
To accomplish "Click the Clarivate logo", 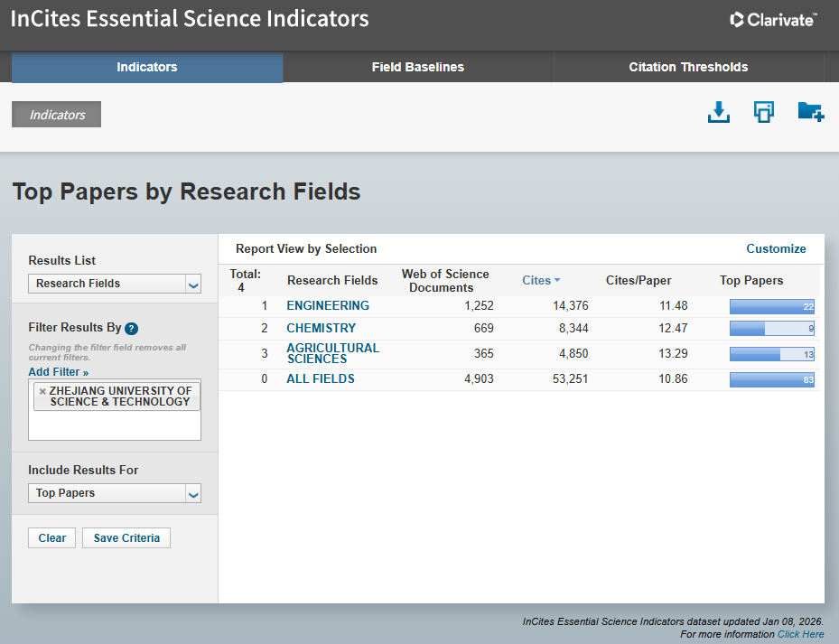I will click(773, 19).
